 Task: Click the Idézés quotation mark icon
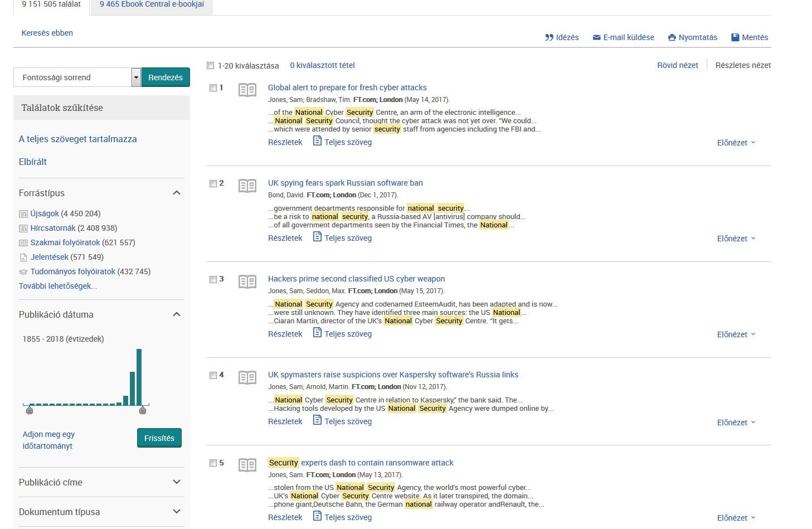549,37
